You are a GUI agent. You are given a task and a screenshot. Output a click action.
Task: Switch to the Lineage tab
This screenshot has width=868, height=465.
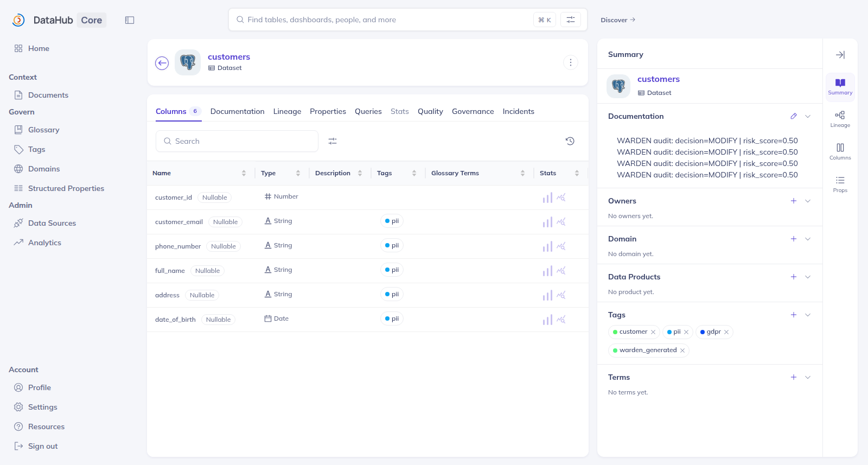pos(287,111)
